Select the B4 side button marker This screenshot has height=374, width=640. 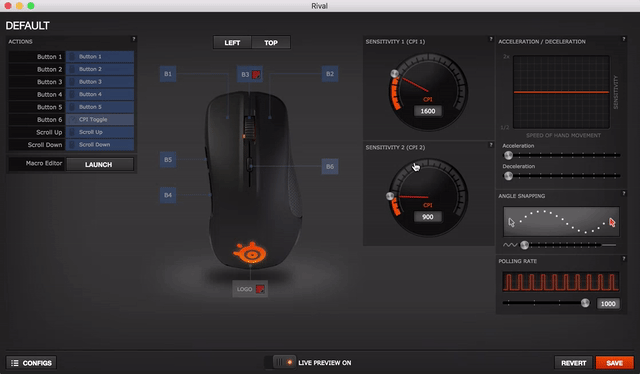point(168,195)
